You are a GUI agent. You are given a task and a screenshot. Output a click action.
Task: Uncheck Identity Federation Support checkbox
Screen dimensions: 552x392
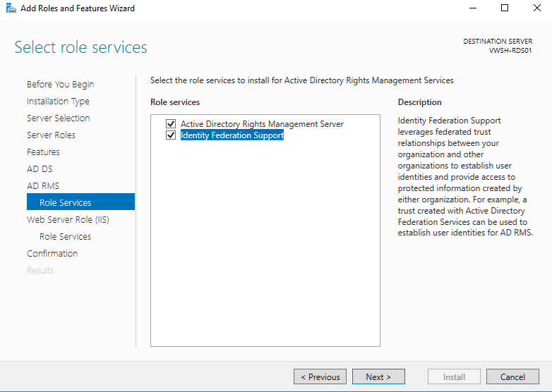[x=171, y=135]
